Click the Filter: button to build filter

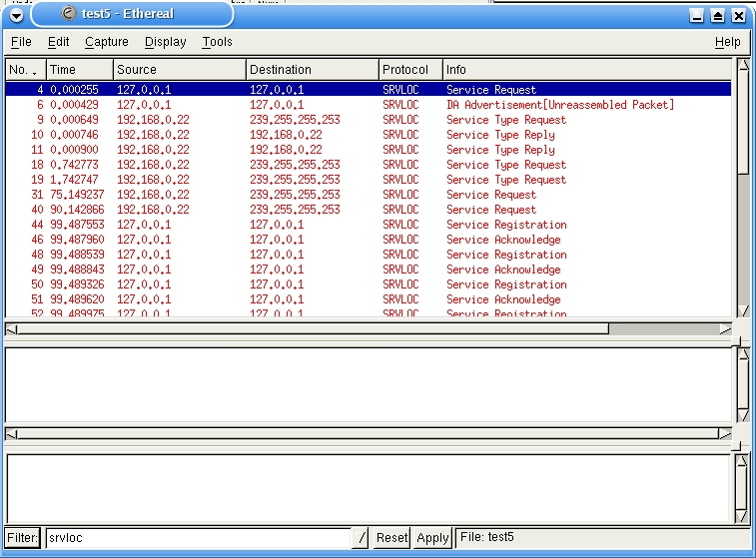point(23,538)
